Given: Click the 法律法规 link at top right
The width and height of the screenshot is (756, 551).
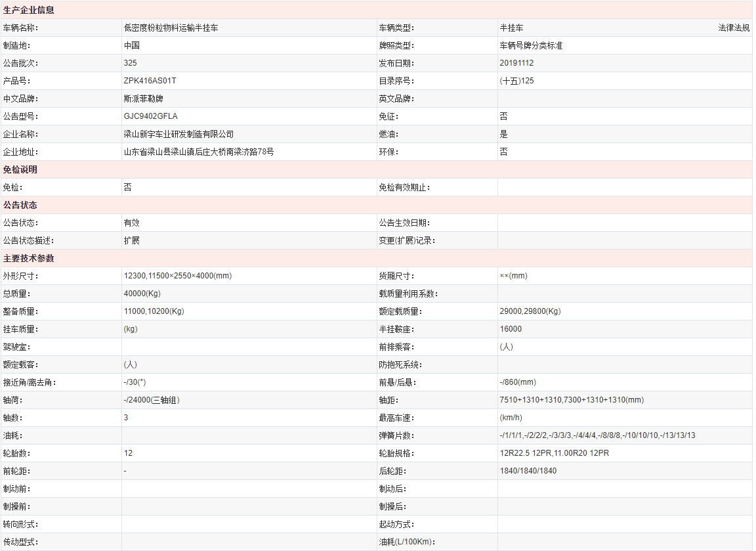Looking at the screenshot, I should 734,28.
